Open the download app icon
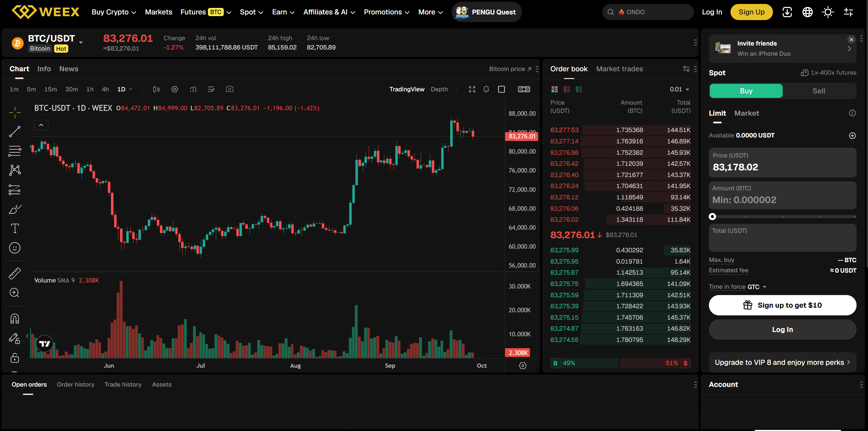Screen dimensions: 868x431 (787, 12)
